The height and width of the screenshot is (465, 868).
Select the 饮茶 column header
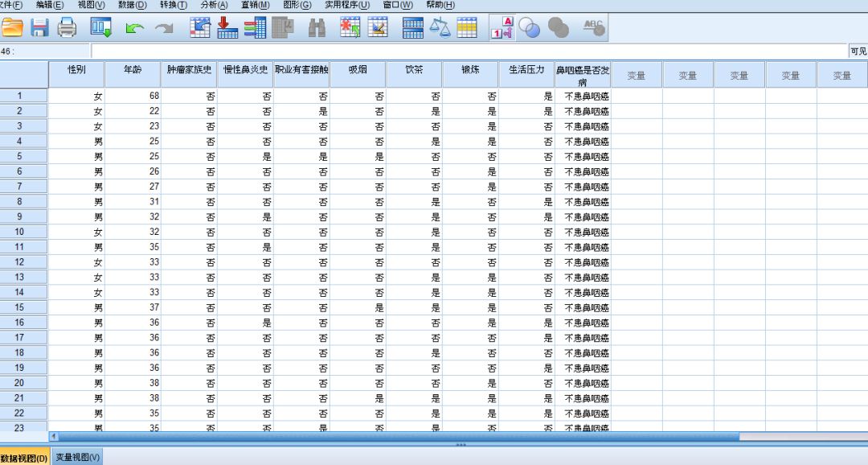(x=415, y=74)
